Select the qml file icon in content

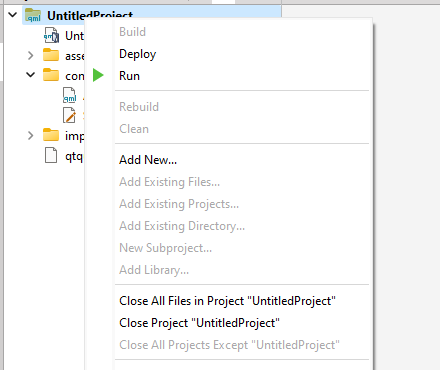[70, 95]
